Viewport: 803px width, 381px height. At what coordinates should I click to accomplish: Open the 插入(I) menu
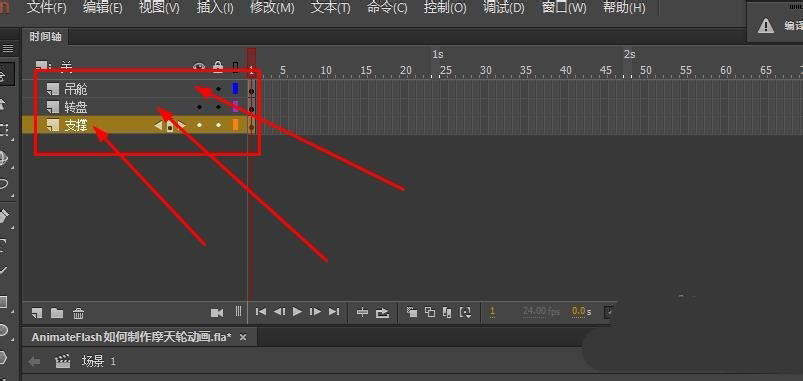click(x=215, y=8)
